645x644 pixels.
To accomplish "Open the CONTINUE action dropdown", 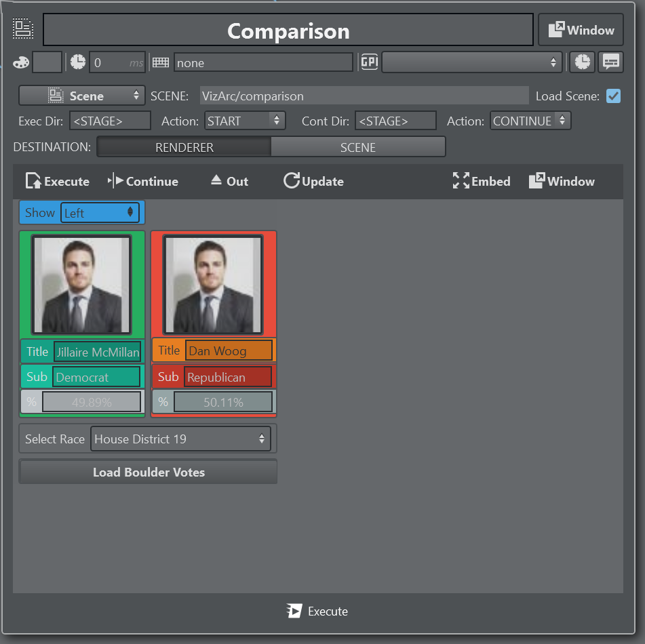I will tap(530, 121).
